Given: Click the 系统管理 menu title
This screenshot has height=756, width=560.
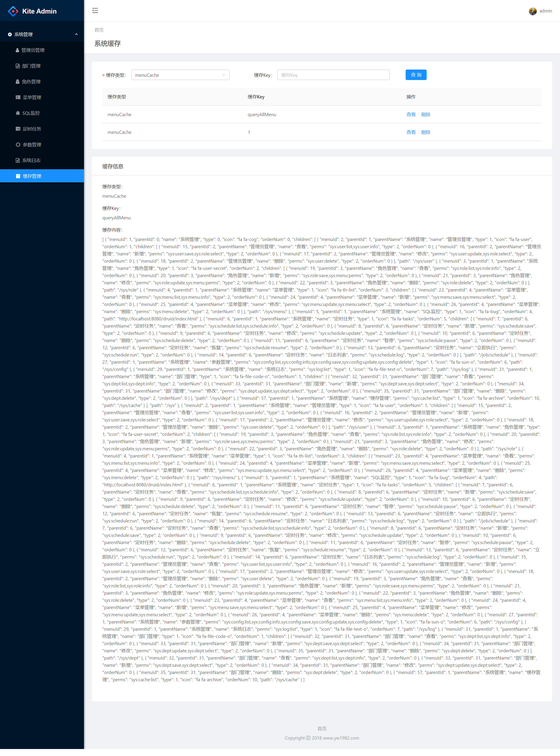Looking at the screenshot, I should (23, 34).
